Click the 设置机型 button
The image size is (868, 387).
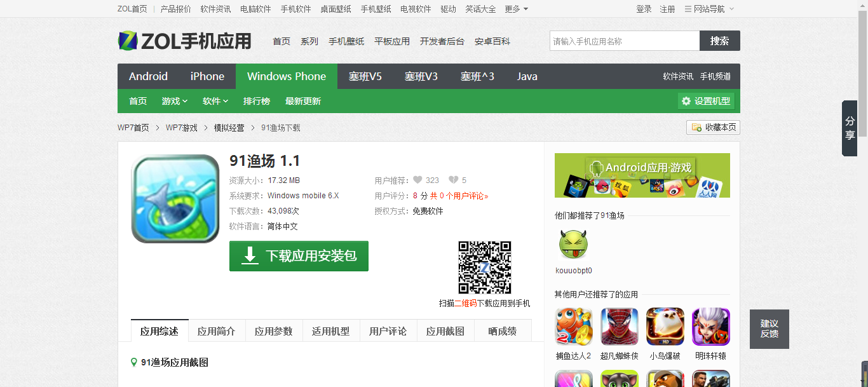[x=706, y=101]
